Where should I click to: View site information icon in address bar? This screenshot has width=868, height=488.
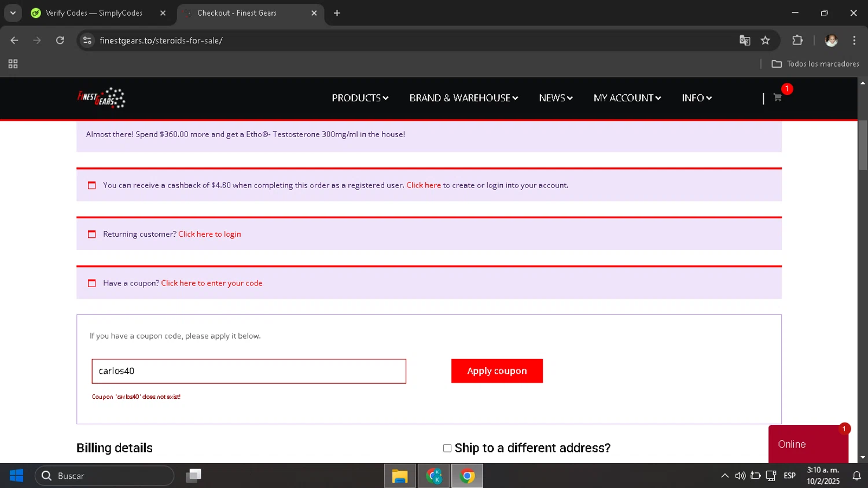87,41
